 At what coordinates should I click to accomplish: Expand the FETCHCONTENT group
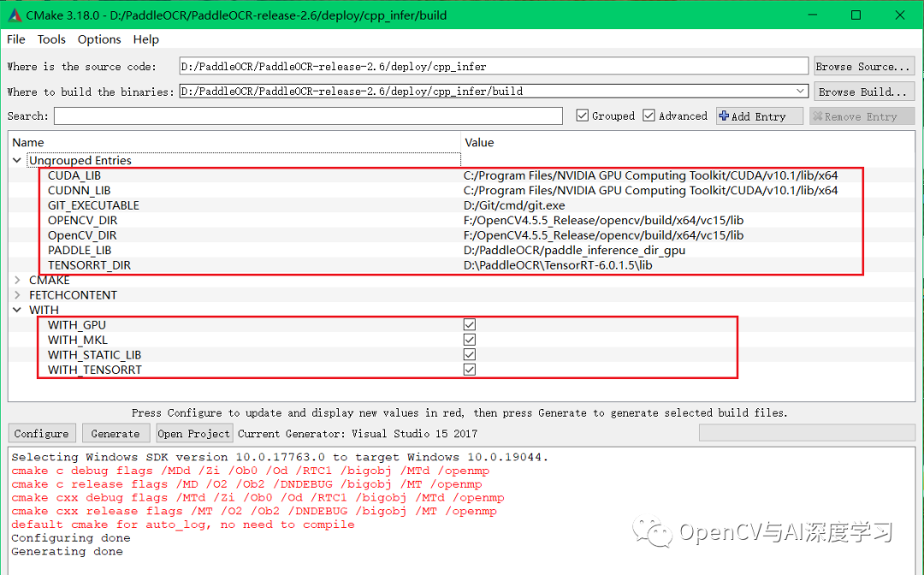click(x=17, y=294)
